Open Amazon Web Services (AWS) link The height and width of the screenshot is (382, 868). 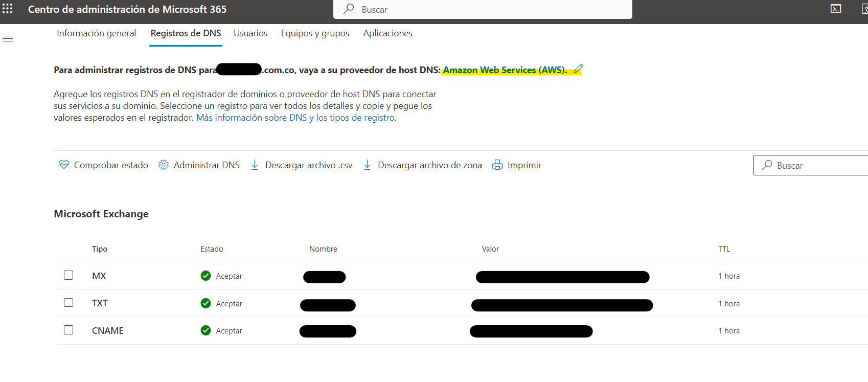(505, 70)
